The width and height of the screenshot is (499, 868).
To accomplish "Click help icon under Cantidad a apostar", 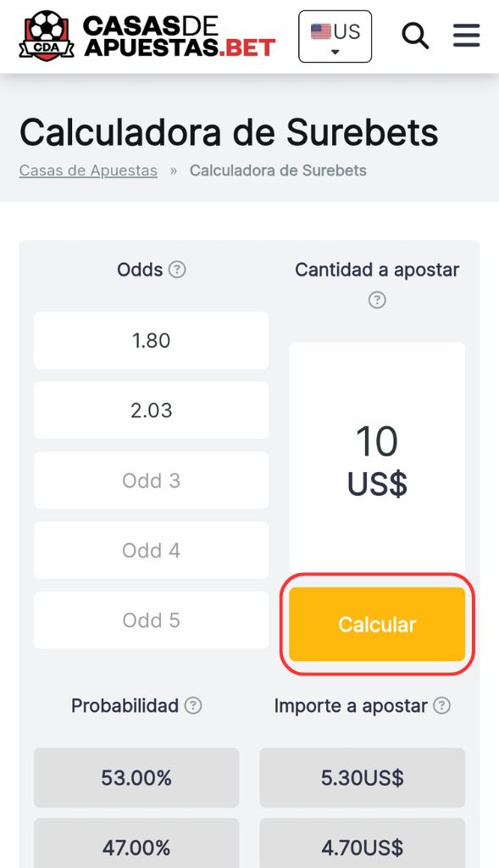I will [377, 300].
